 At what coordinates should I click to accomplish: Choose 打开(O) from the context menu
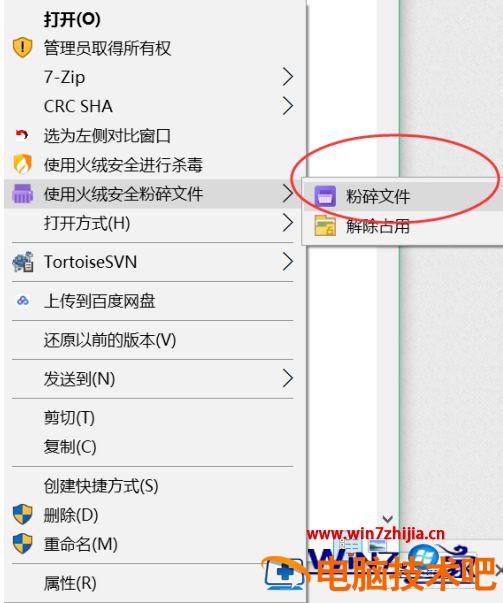click(72, 19)
